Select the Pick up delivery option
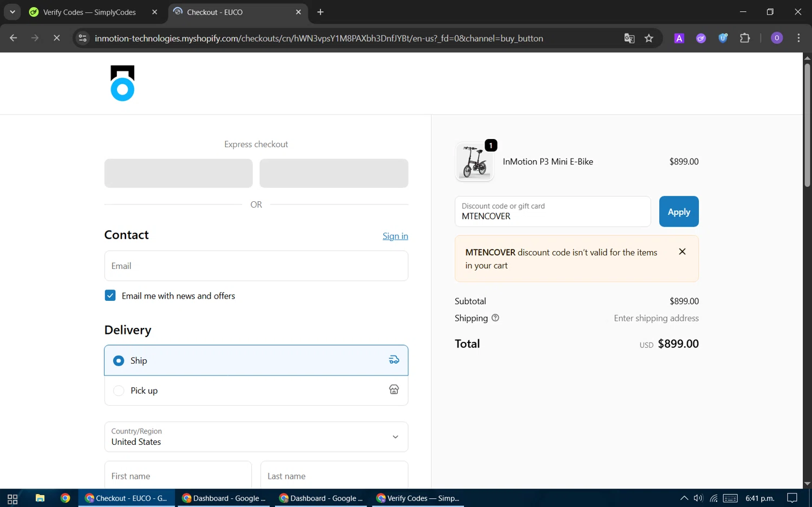 tap(256, 391)
